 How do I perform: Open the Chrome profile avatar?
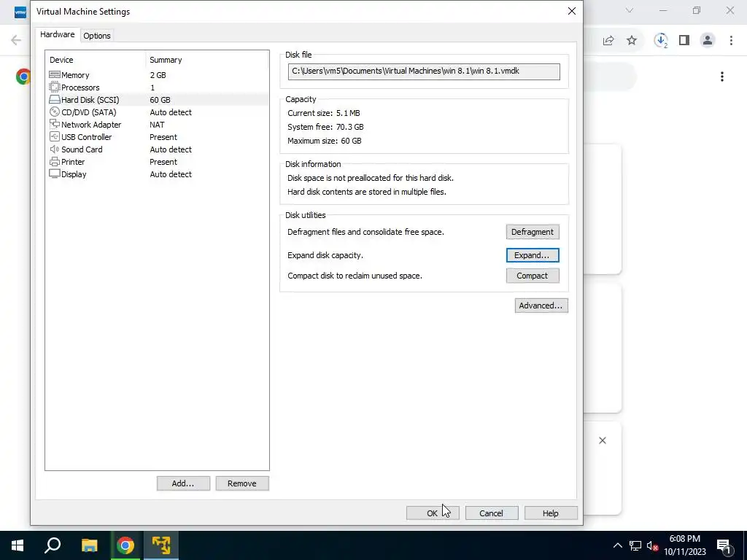(x=708, y=41)
